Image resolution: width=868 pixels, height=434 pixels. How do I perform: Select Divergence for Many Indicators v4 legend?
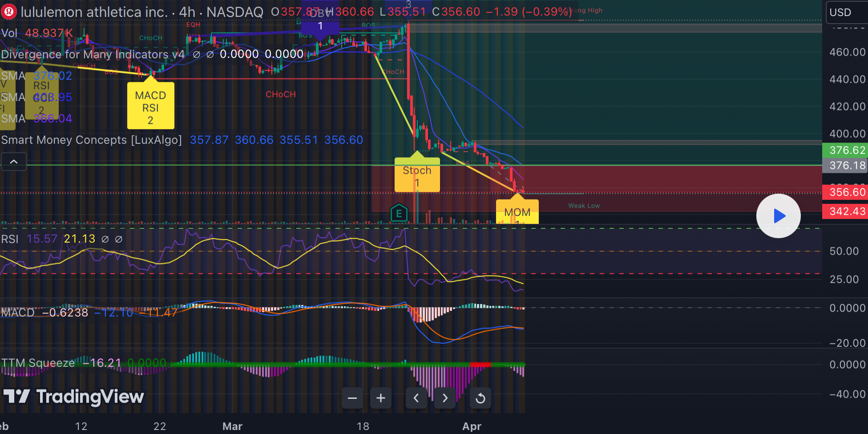coord(93,54)
